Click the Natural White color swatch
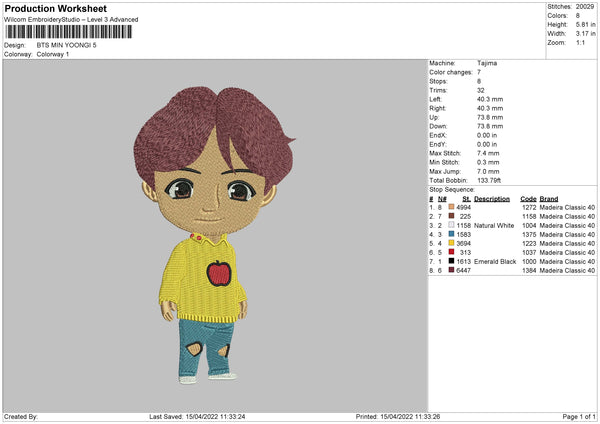 451,225
